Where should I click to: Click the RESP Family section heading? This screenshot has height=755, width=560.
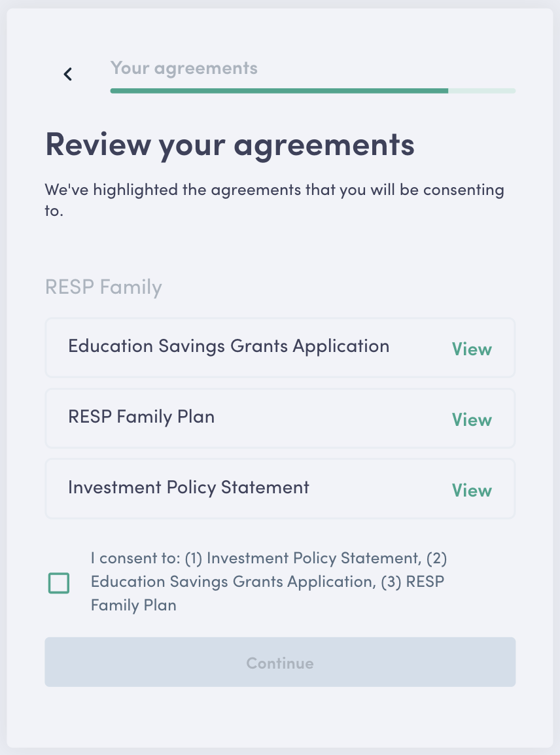[x=103, y=287]
